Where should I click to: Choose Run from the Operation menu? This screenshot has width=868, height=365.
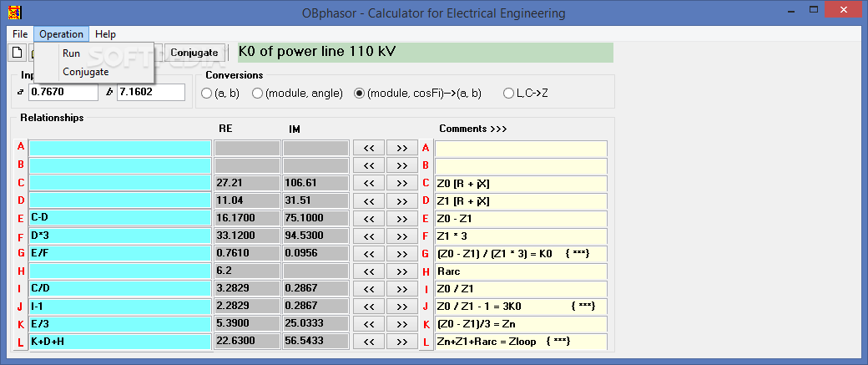(x=72, y=53)
